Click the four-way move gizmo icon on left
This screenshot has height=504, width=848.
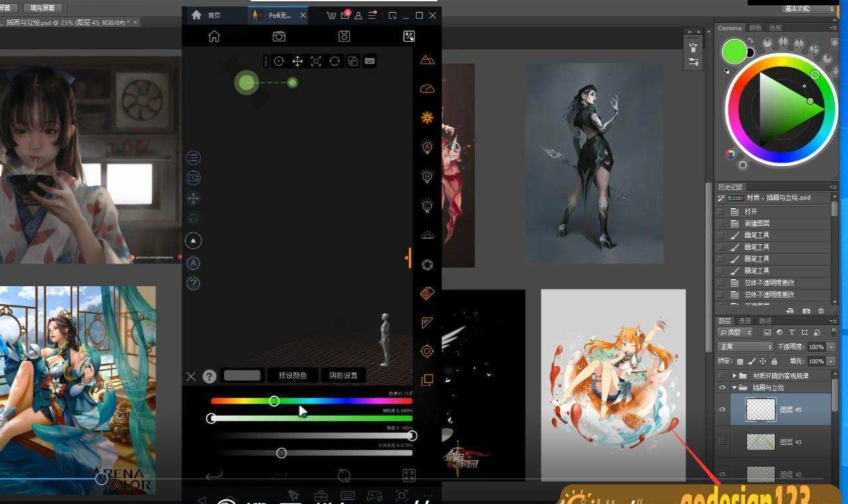coord(193,198)
